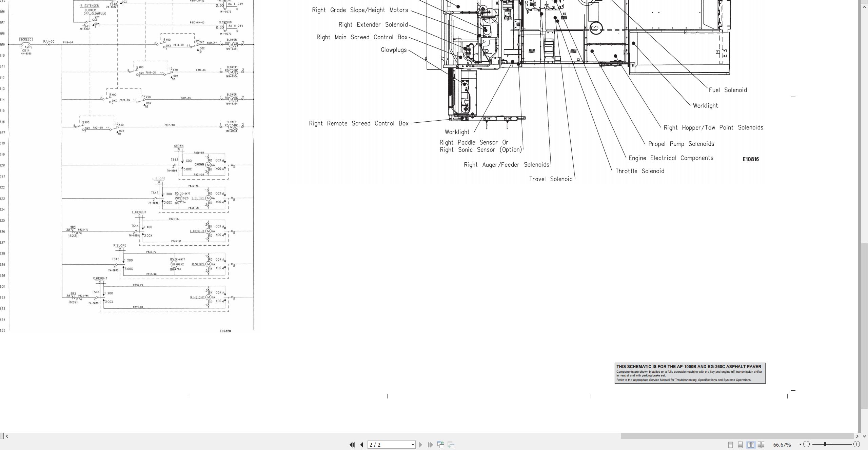The width and height of the screenshot is (868, 450).
Task: Go to the next page
Action: click(421, 445)
